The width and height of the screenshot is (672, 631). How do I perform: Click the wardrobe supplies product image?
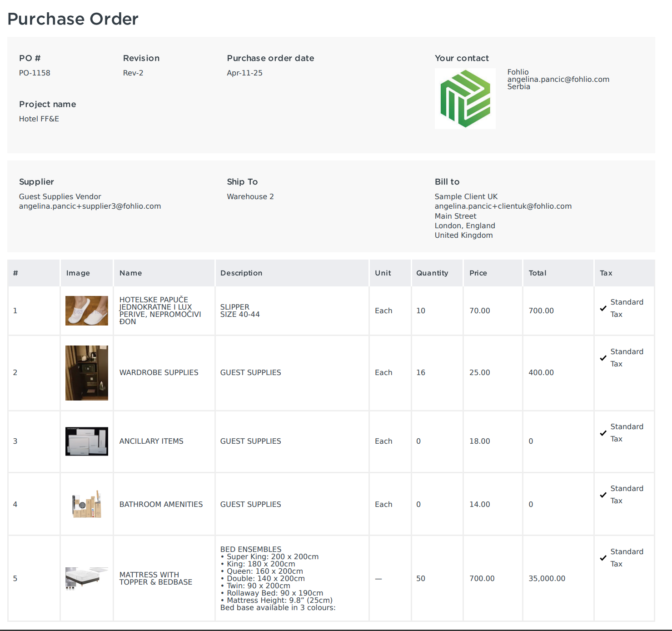86,372
